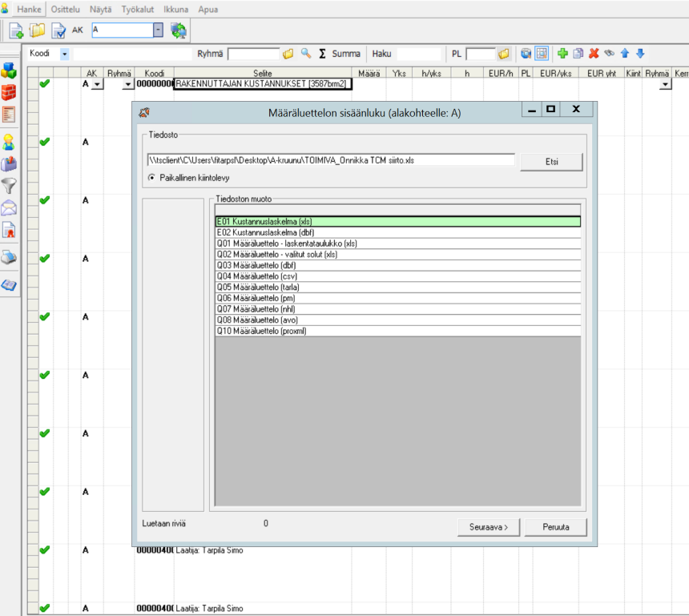
Task: Select Q08 Määräluettelo (avo) format
Action: point(397,320)
